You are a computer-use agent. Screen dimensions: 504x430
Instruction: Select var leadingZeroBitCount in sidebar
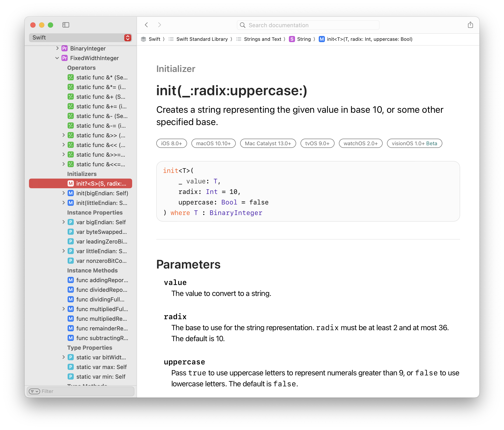102,241
